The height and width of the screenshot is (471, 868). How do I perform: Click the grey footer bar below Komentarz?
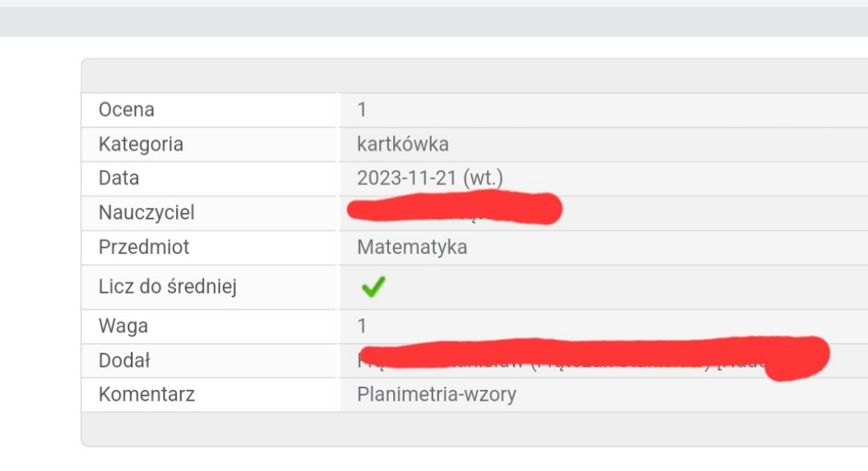coord(475,429)
